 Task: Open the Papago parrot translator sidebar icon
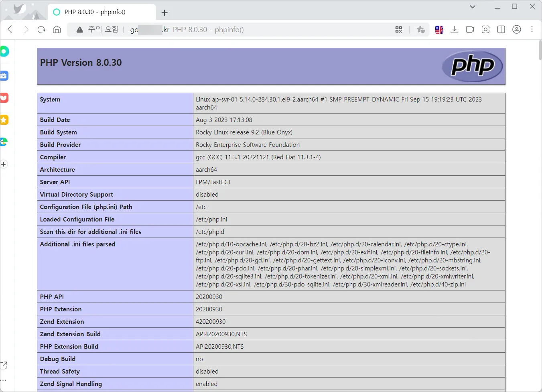4,142
